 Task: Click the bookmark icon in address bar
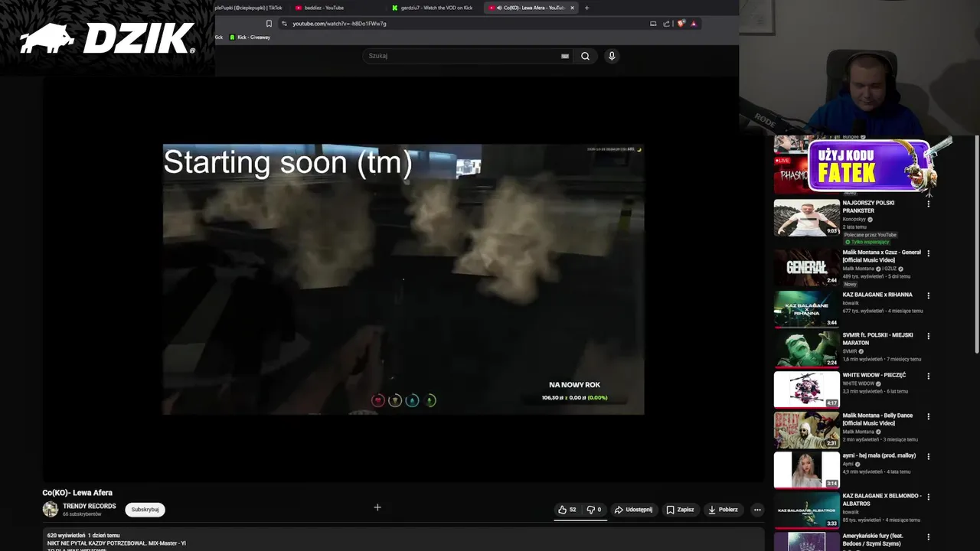pyautogui.click(x=269, y=24)
